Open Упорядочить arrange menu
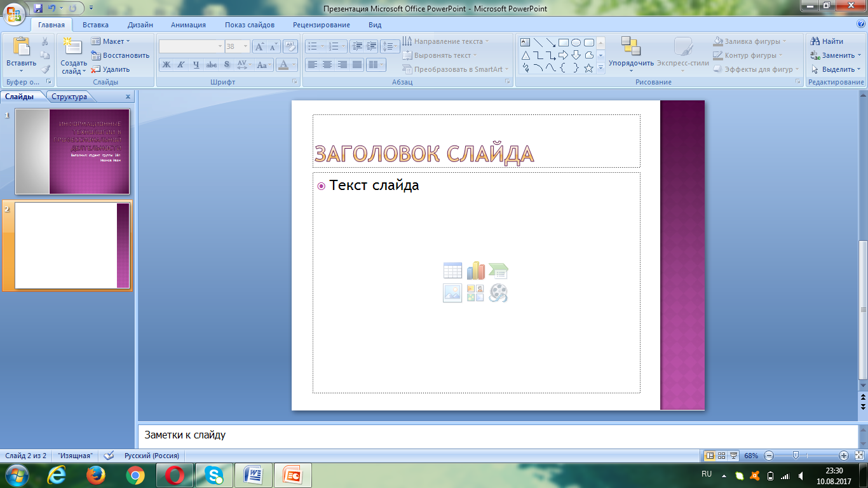The image size is (868, 488). 631,54
